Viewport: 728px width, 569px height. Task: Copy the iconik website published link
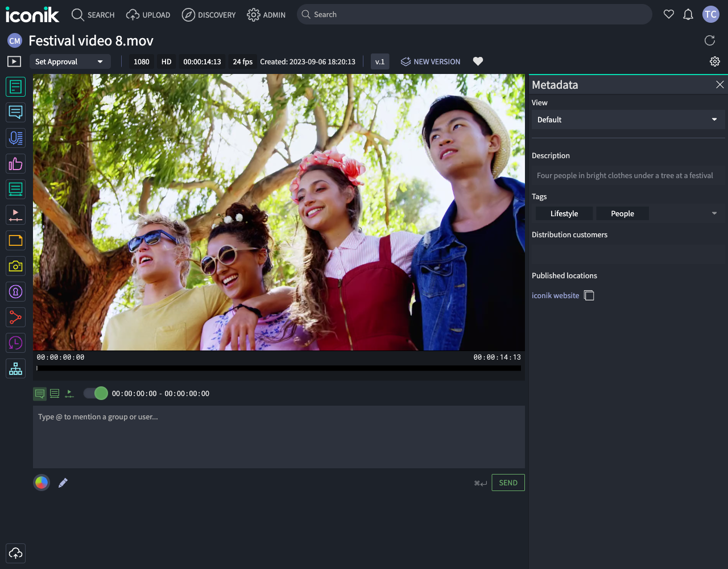pos(589,295)
